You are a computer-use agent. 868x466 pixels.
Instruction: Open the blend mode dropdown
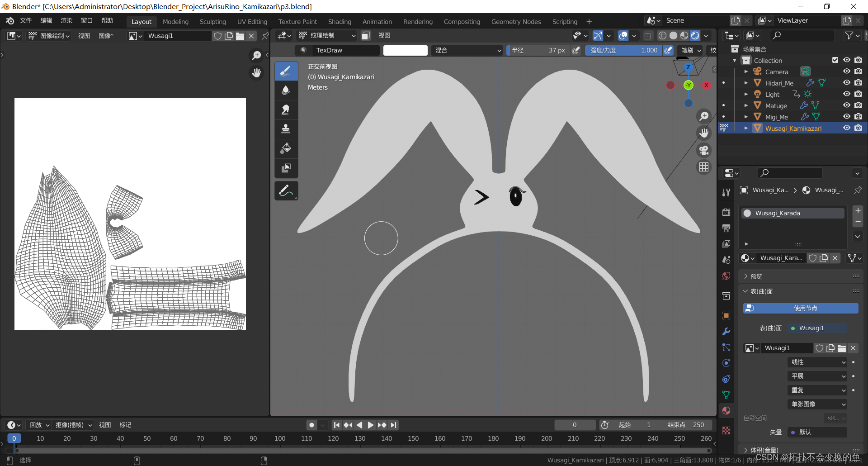click(467, 50)
